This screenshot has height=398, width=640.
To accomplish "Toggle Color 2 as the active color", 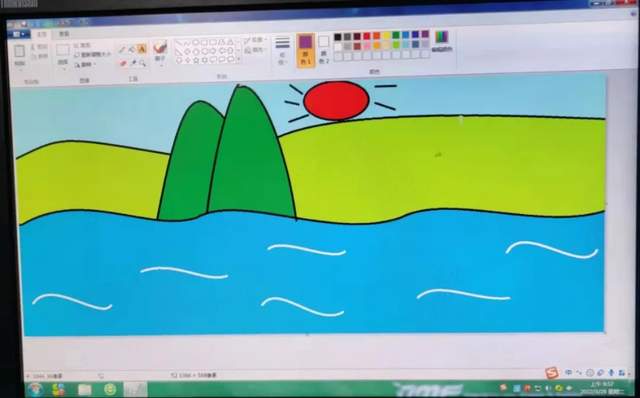I will (x=324, y=50).
